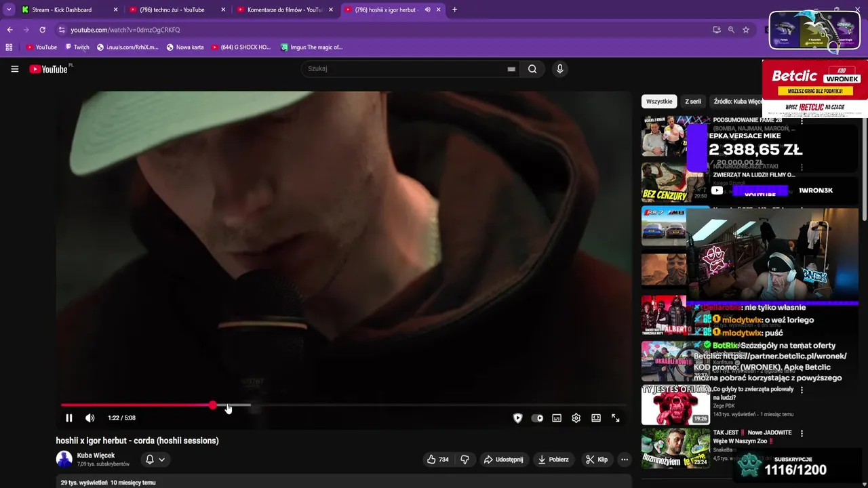
Task: Start voice search with the microphone
Action: (559, 68)
